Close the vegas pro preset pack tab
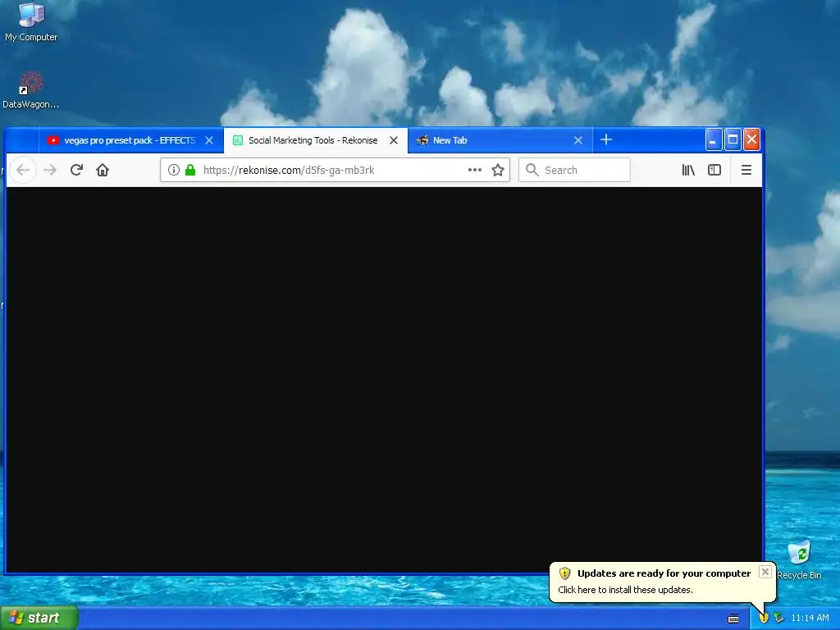840x630 pixels. pyautogui.click(x=209, y=140)
